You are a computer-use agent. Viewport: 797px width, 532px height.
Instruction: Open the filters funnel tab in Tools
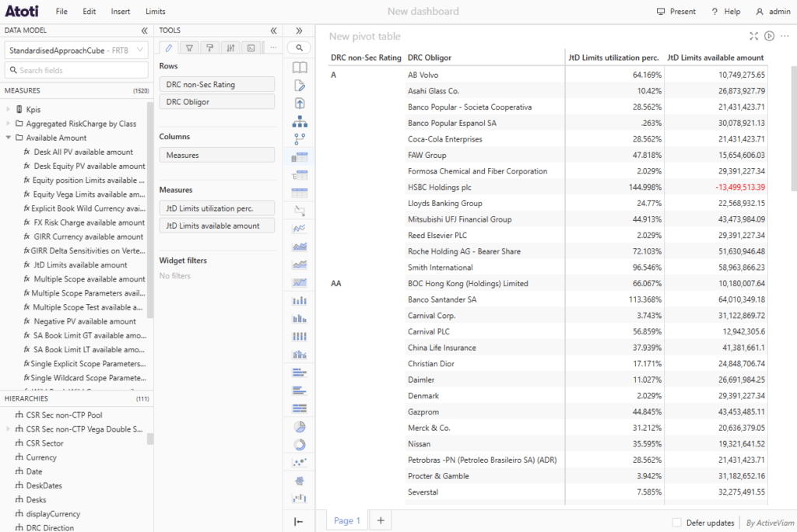coord(189,47)
